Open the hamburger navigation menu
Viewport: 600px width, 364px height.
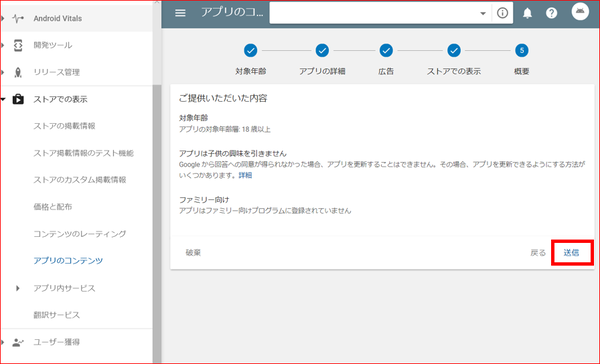tap(180, 13)
